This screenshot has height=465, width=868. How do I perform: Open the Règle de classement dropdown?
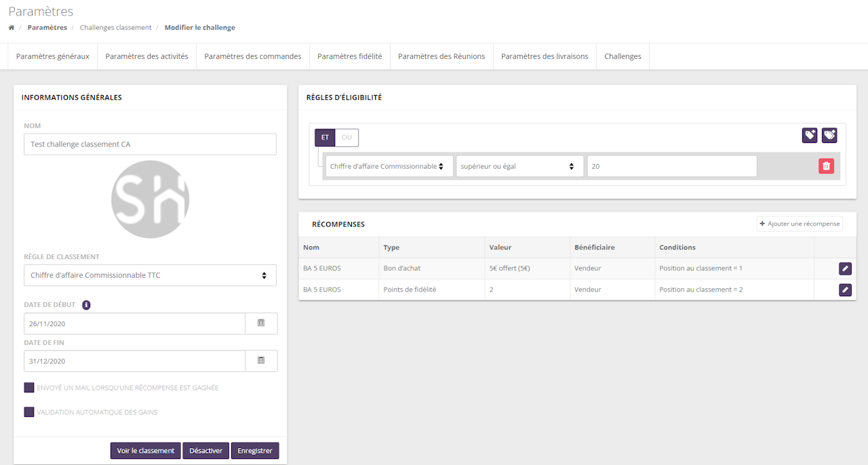coord(150,275)
